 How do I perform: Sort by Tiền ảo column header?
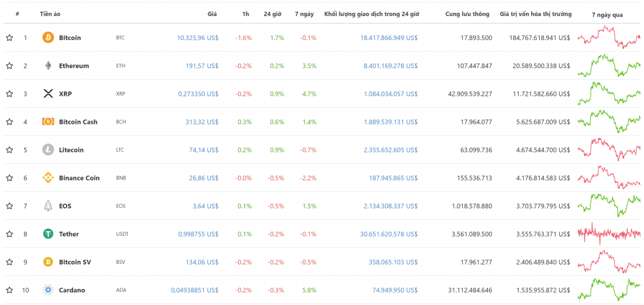pos(50,14)
